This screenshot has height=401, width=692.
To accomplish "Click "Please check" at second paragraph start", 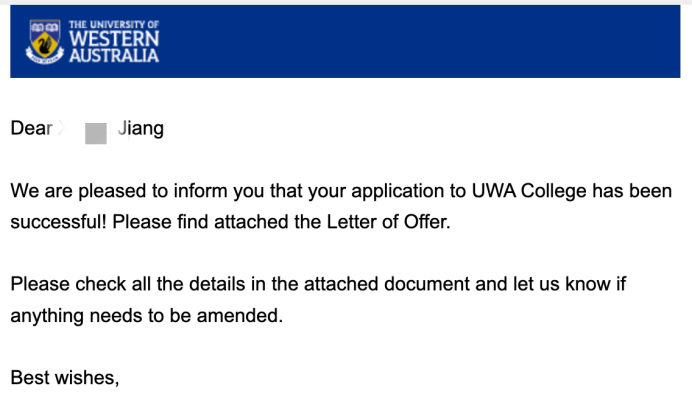I will tap(68, 284).
